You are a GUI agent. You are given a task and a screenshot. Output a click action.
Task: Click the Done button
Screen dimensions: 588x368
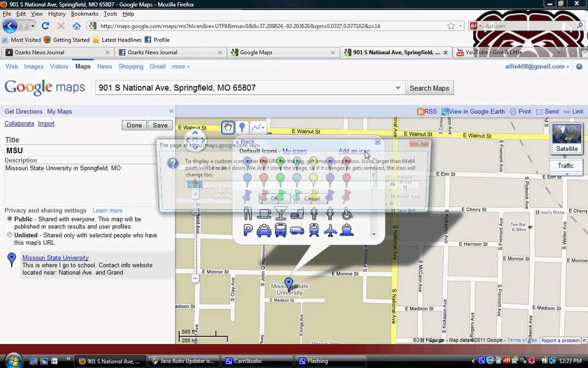tap(134, 125)
